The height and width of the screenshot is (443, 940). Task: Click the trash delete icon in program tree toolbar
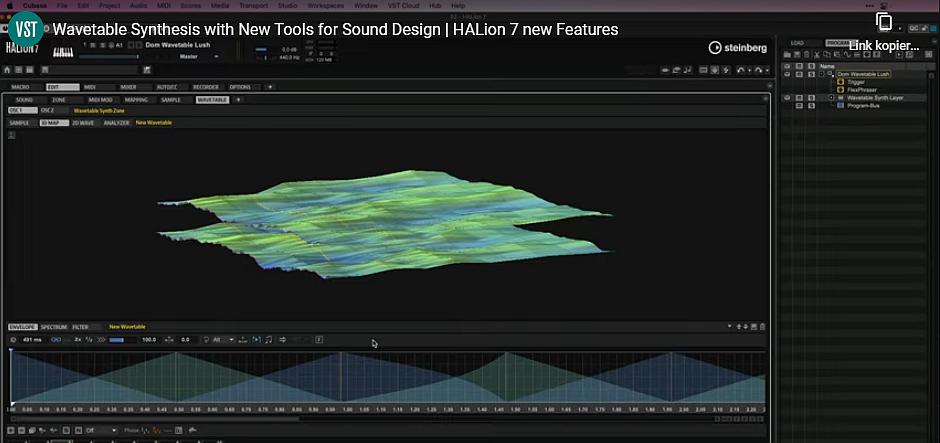click(x=806, y=55)
